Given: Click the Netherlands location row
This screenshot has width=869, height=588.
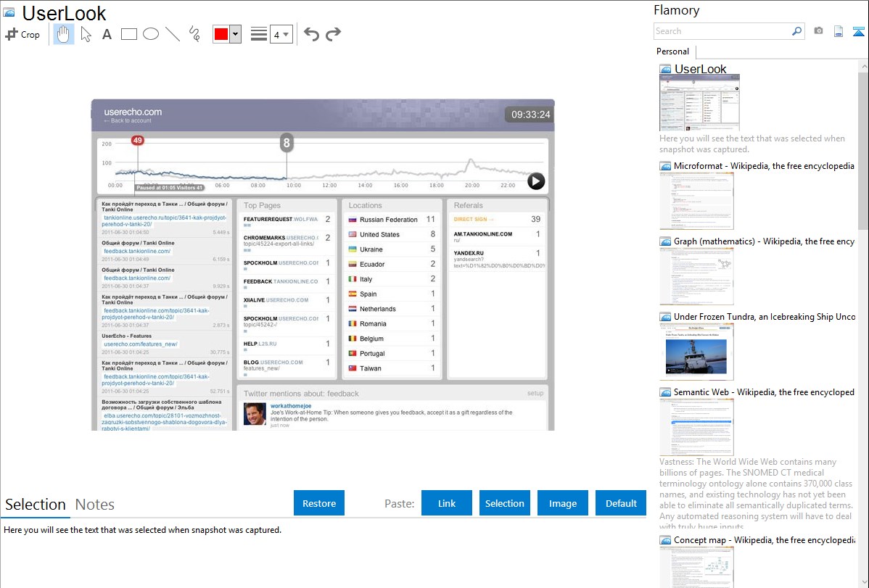Looking at the screenshot, I should click(x=391, y=309).
